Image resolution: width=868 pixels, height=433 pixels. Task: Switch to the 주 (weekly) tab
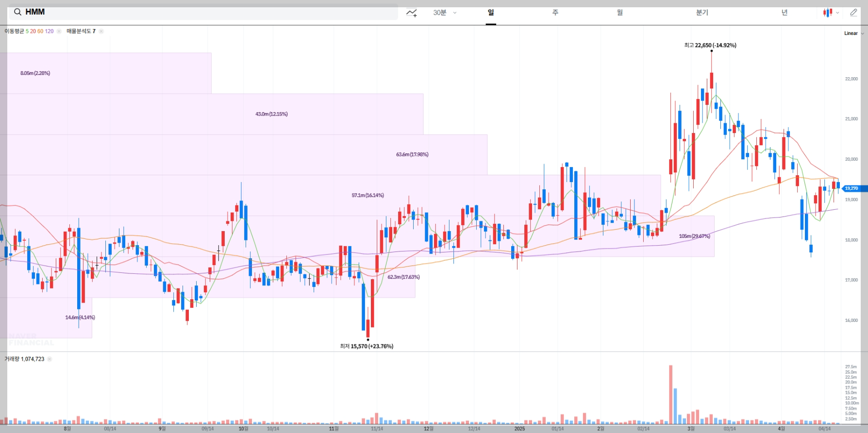[555, 13]
